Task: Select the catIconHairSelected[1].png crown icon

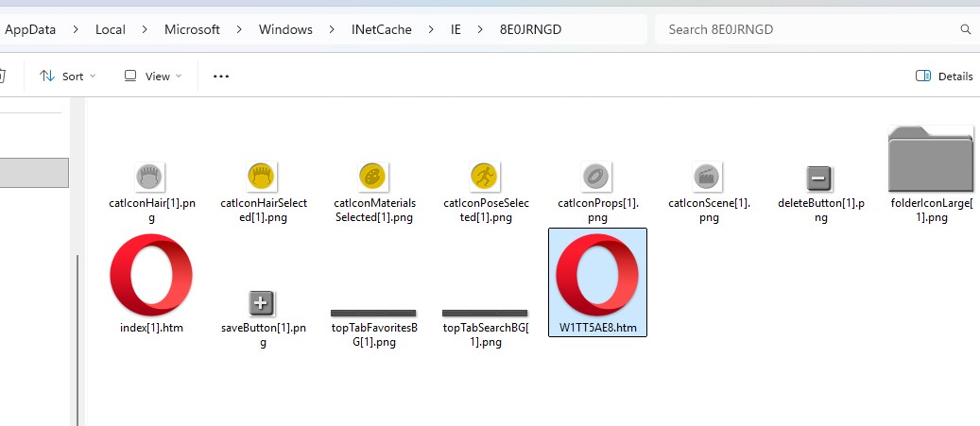Action: (263, 177)
